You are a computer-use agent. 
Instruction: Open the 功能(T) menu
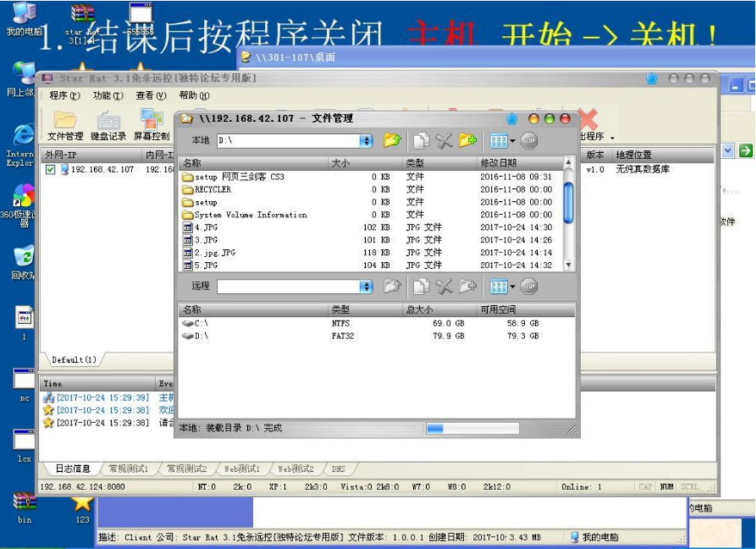pyautogui.click(x=108, y=95)
